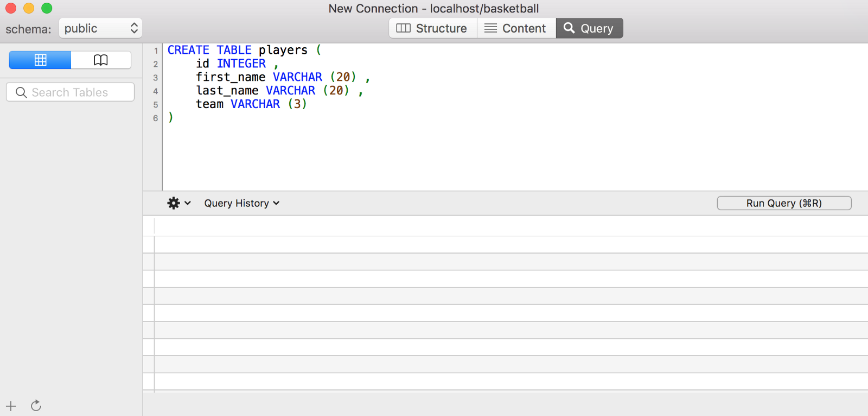This screenshot has width=868, height=416.
Task: Open the Structure tab
Action: coord(432,28)
